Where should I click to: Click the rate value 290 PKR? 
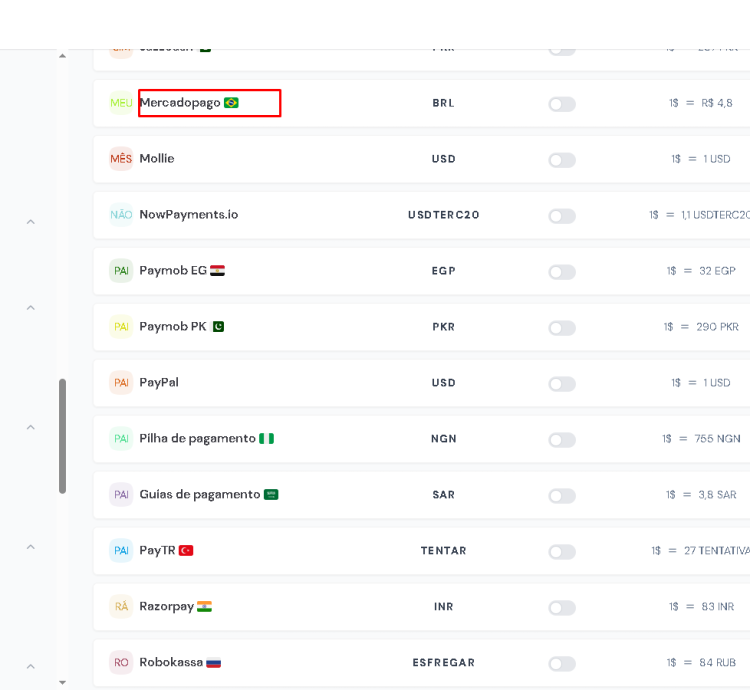(x=717, y=327)
